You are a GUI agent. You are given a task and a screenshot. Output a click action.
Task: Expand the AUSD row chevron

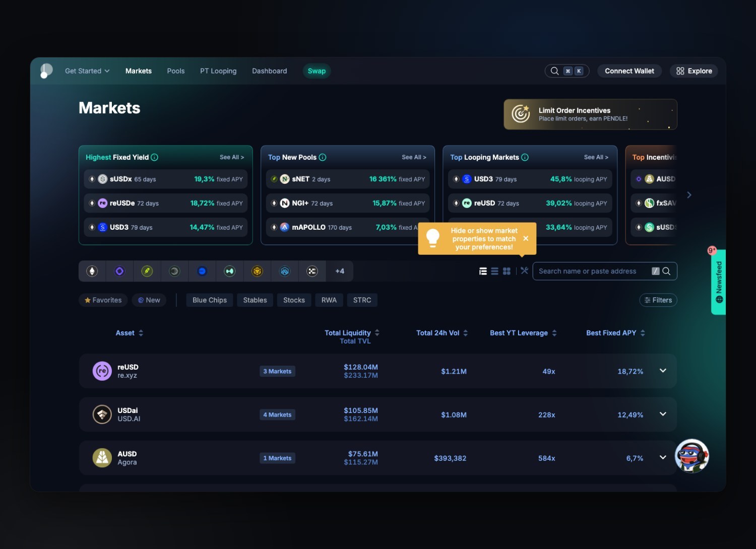[663, 457]
